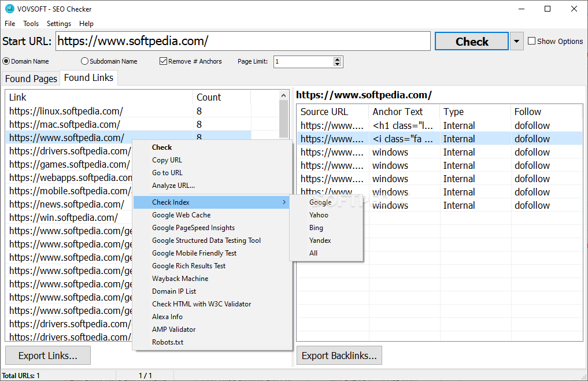Sort by the Source URL column header
Image resolution: width=588 pixels, height=381 pixels.
(x=333, y=112)
